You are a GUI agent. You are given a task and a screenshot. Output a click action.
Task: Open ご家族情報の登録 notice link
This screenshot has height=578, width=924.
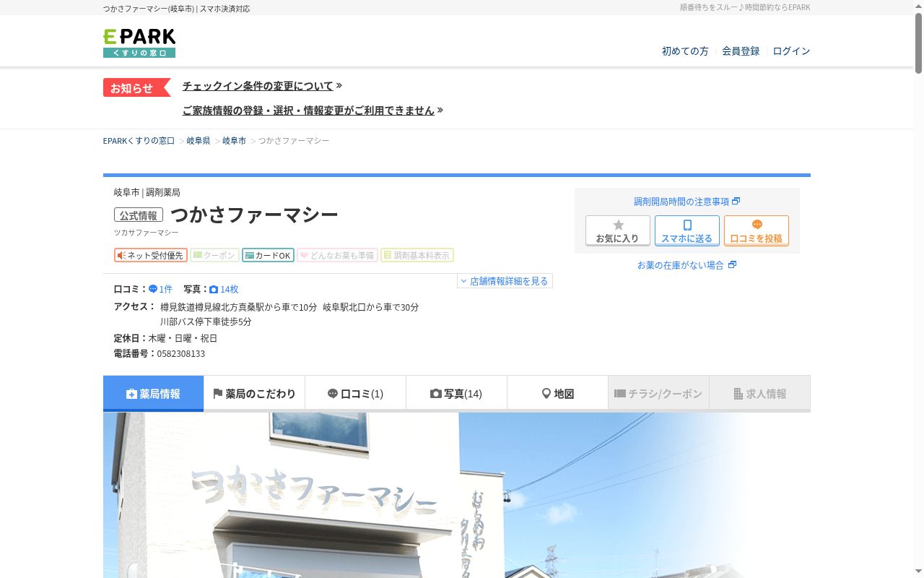click(313, 111)
